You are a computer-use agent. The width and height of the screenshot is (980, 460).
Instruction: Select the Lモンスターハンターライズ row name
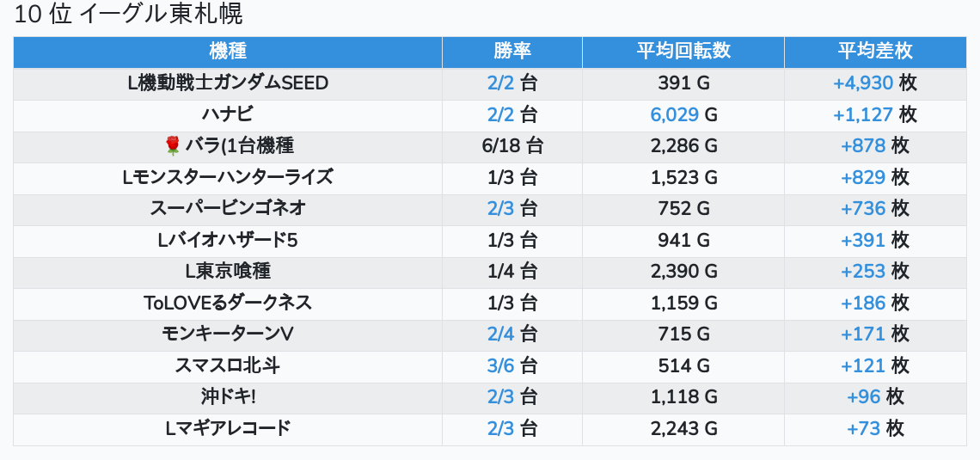pyautogui.click(x=228, y=177)
